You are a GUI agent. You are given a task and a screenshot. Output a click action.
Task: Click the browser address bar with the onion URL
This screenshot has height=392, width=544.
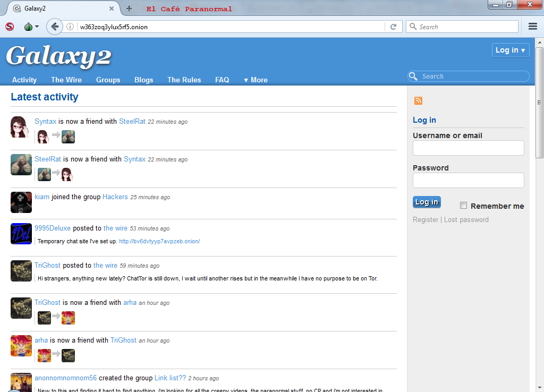[231, 27]
